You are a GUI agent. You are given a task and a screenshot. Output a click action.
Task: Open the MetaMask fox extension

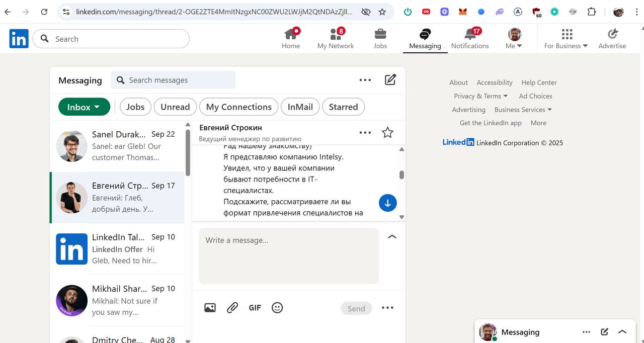[462, 12]
